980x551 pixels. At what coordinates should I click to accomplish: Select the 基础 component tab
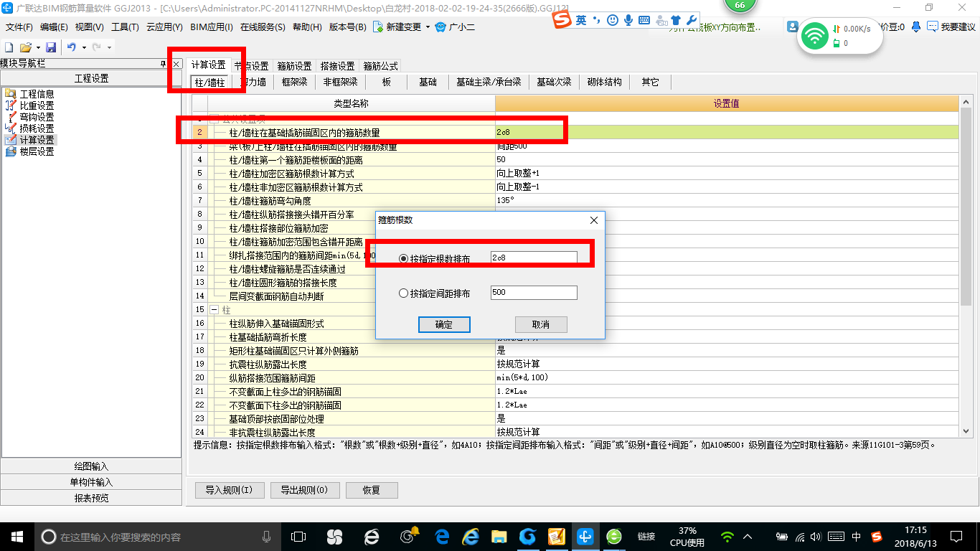tap(428, 83)
